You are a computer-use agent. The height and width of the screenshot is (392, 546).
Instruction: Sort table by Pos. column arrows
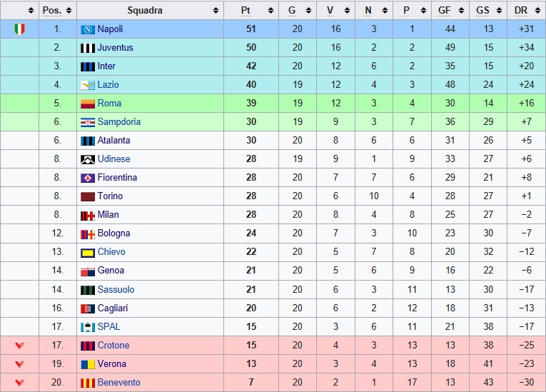[69, 11]
